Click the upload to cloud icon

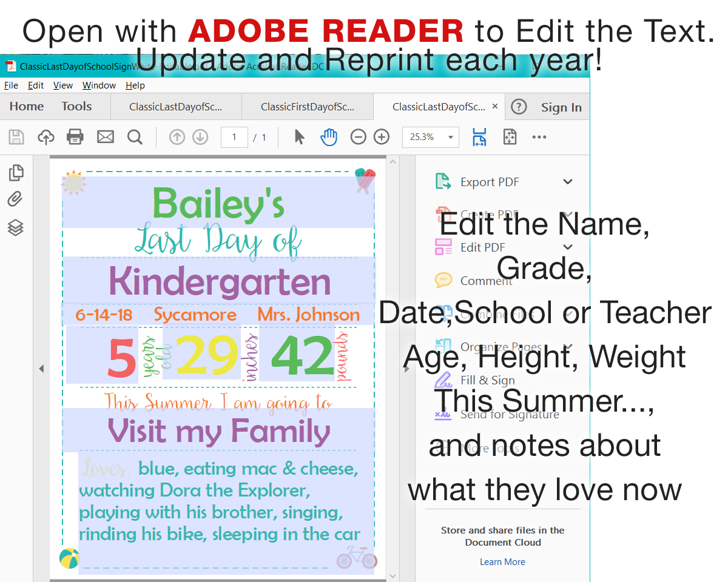(x=46, y=137)
